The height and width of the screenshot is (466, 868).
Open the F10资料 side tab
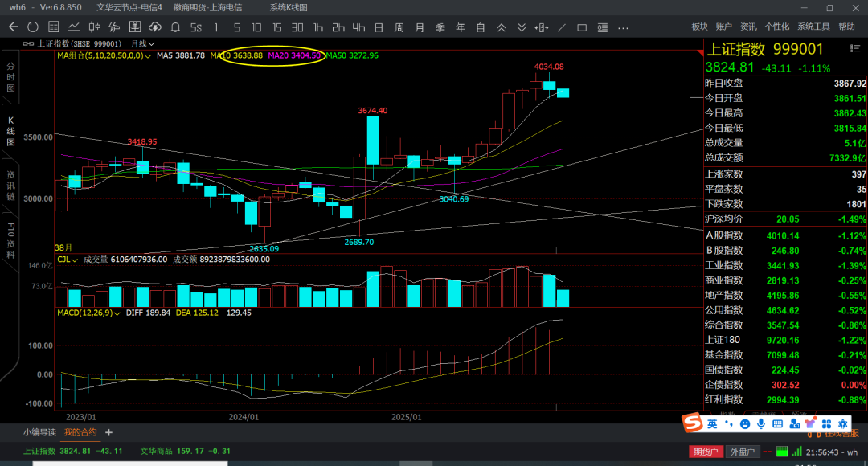pos(10,241)
